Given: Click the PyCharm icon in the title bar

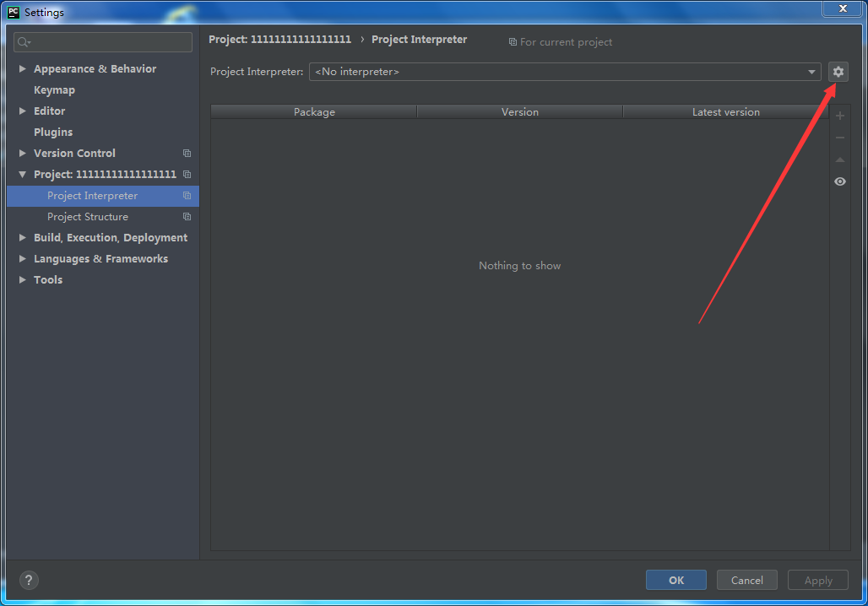Looking at the screenshot, I should (x=14, y=12).
